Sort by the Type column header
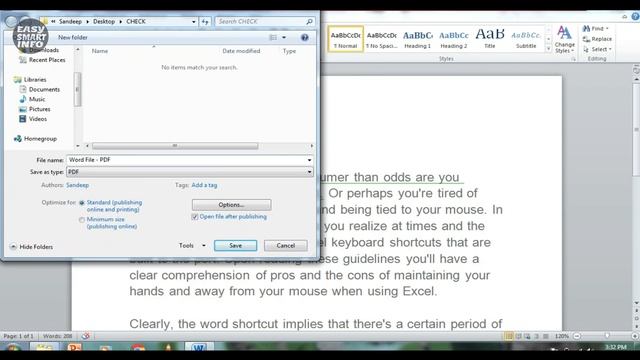The height and width of the screenshot is (360, 640). tap(289, 51)
